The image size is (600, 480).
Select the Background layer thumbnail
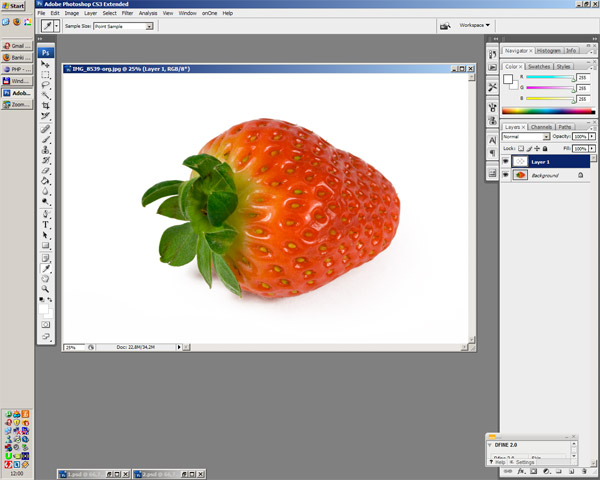coord(520,175)
